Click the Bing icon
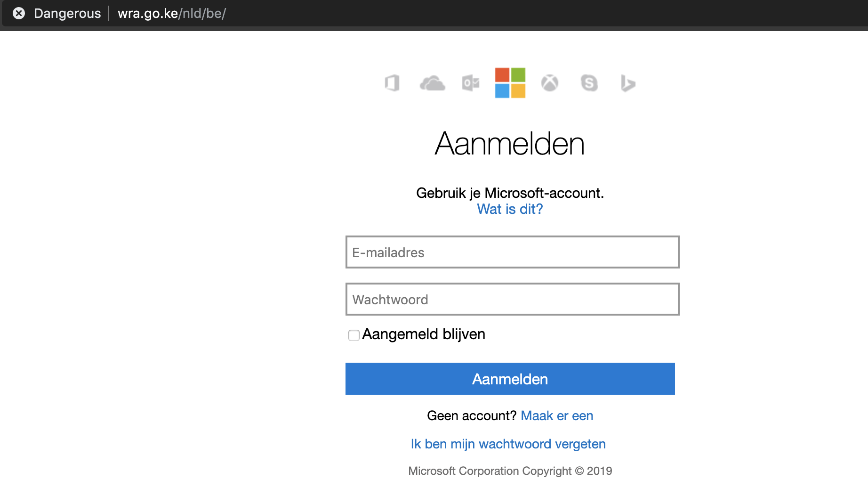This screenshot has height=504, width=868. point(628,83)
